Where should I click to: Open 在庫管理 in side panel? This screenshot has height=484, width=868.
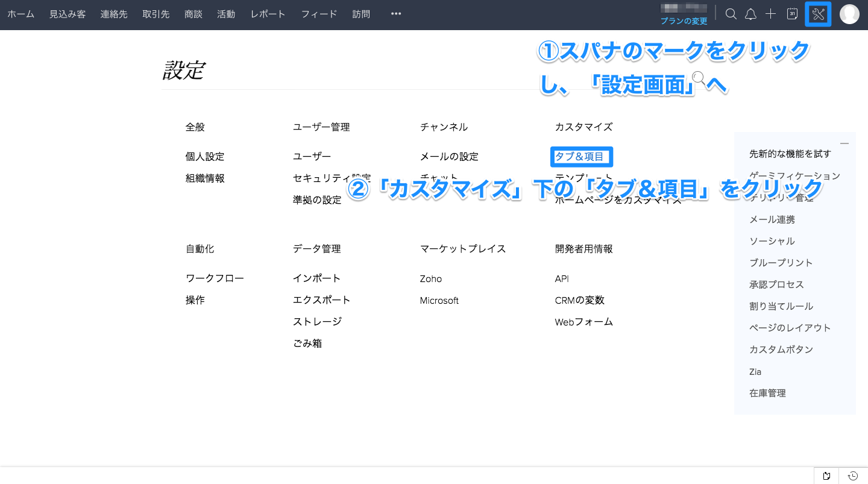pos(767,393)
